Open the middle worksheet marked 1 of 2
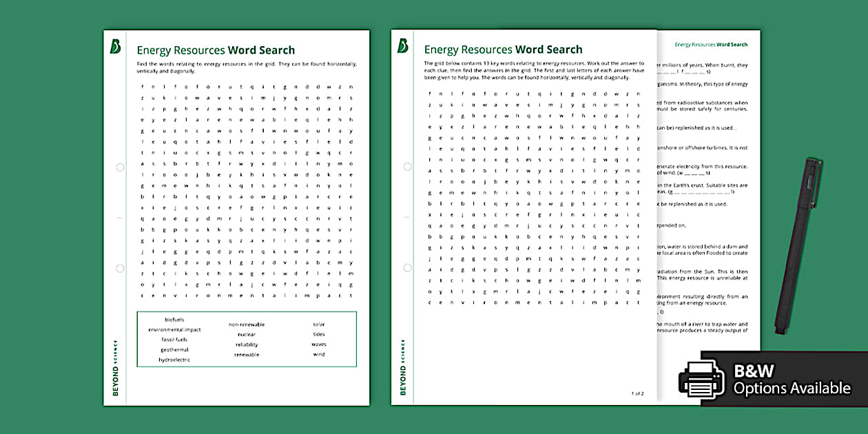 (524, 218)
